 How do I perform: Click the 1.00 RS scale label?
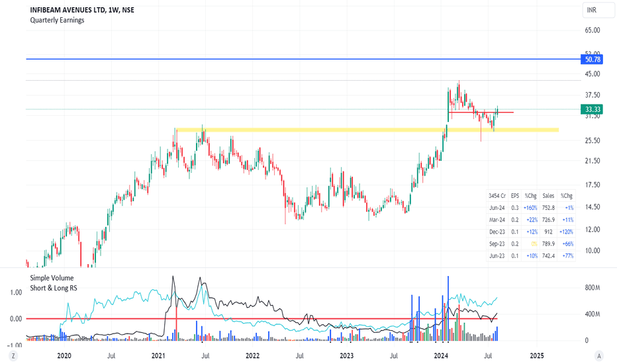pos(16,293)
